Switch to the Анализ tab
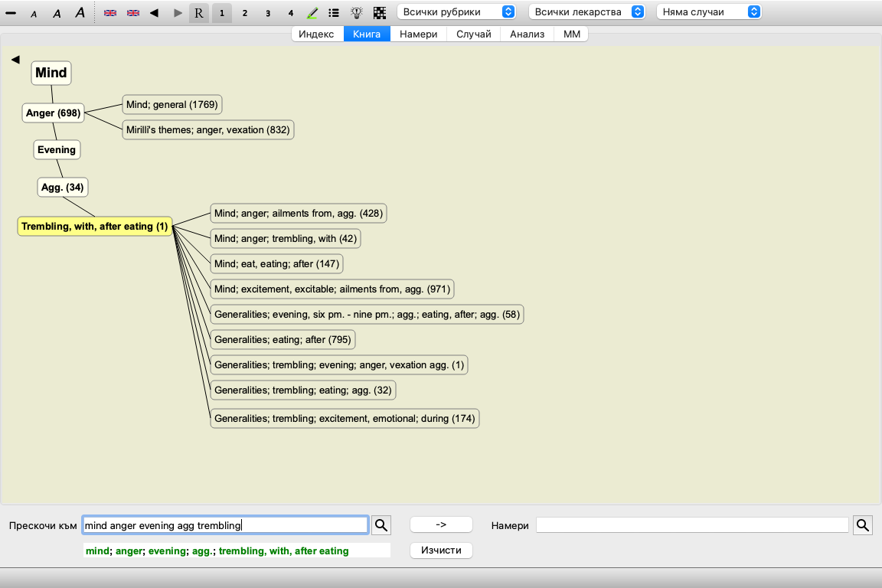Image resolution: width=882 pixels, height=588 pixels. (x=527, y=34)
